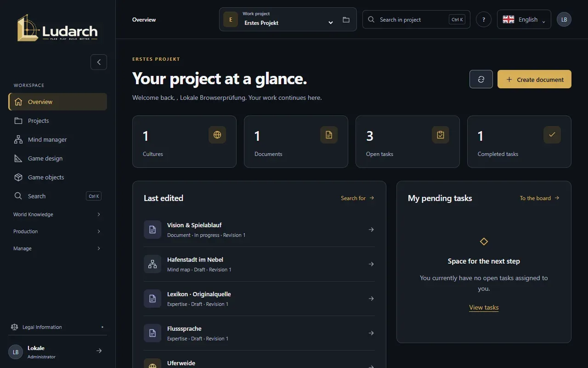Focus the Search in project field
Viewport: 588px width, 368px height.
416,19
